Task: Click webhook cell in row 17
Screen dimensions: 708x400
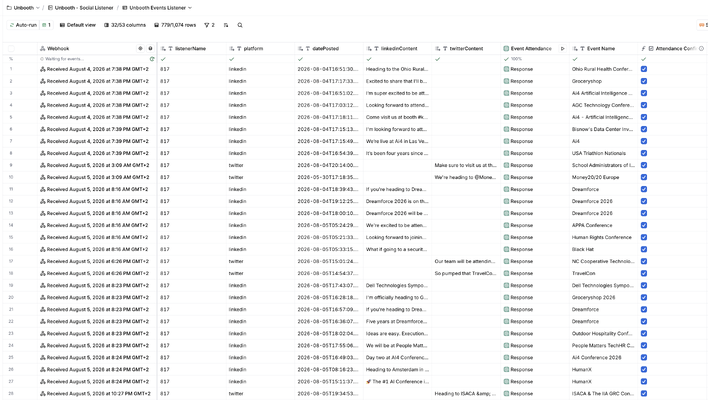Action: point(97,261)
